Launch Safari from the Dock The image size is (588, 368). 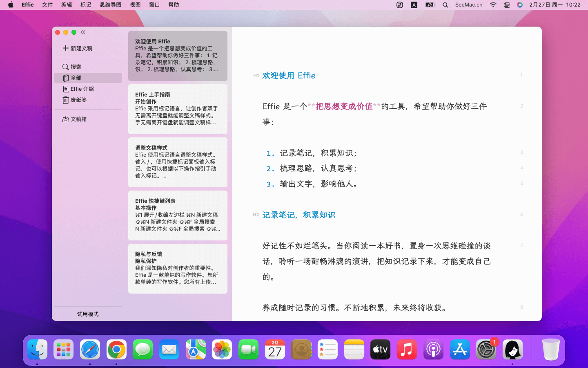(90, 350)
